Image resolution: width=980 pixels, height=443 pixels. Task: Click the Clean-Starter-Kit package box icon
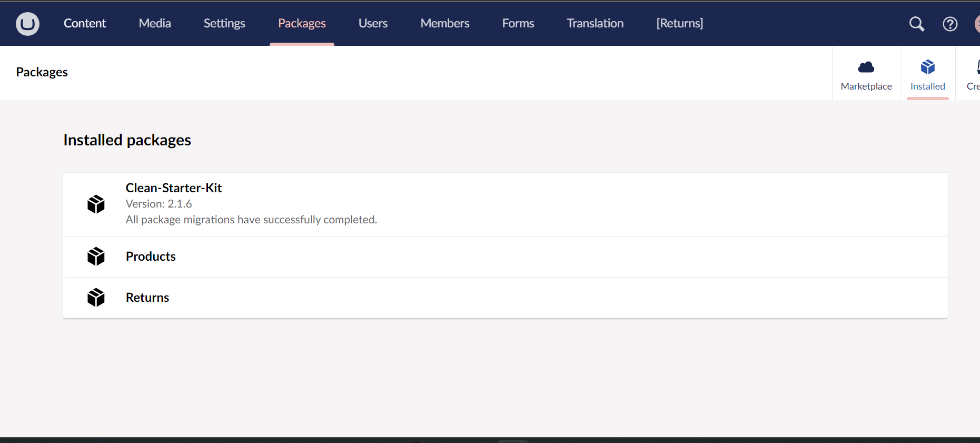[x=96, y=204]
